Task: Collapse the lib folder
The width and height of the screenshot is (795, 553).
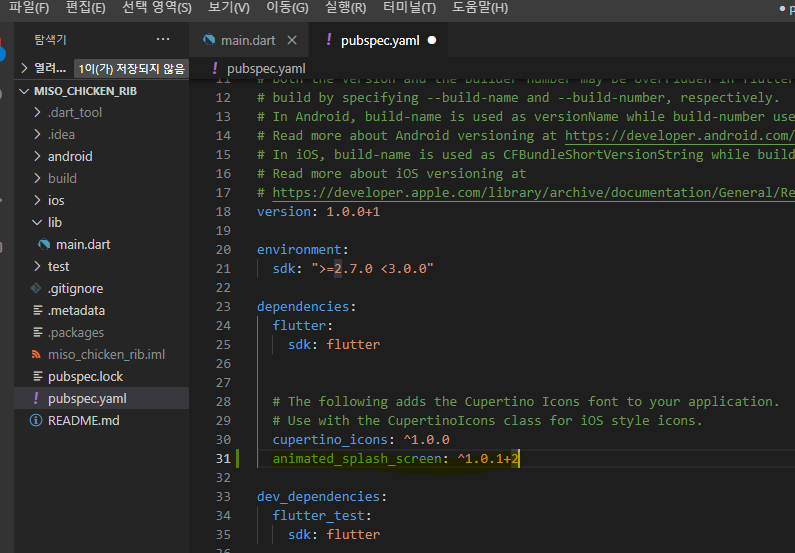Action: pyautogui.click(x=37, y=223)
